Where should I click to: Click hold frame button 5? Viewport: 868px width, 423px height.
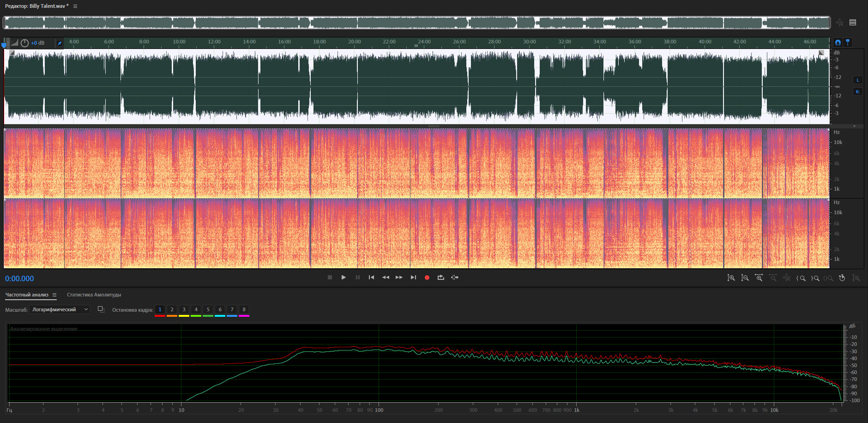coord(208,309)
